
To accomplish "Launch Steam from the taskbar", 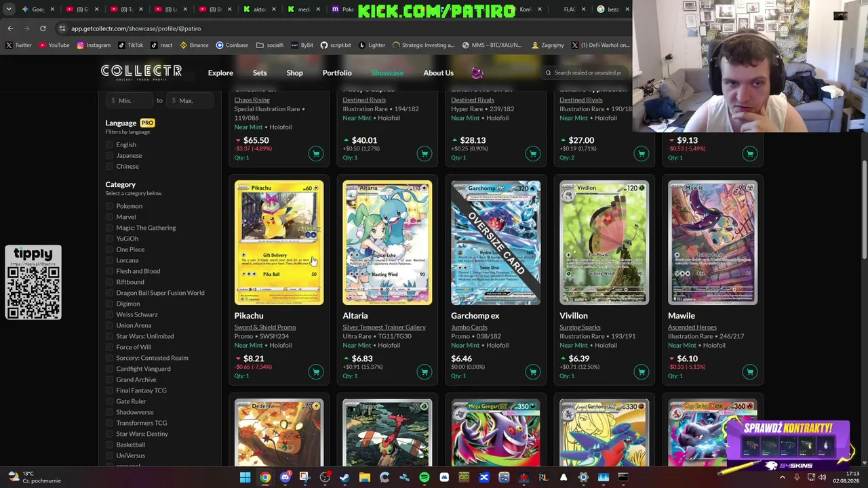I will (344, 477).
